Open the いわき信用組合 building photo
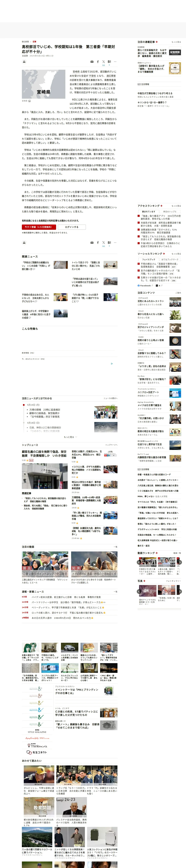The width and height of the screenshot is (186, 868). click(x=45, y=476)
